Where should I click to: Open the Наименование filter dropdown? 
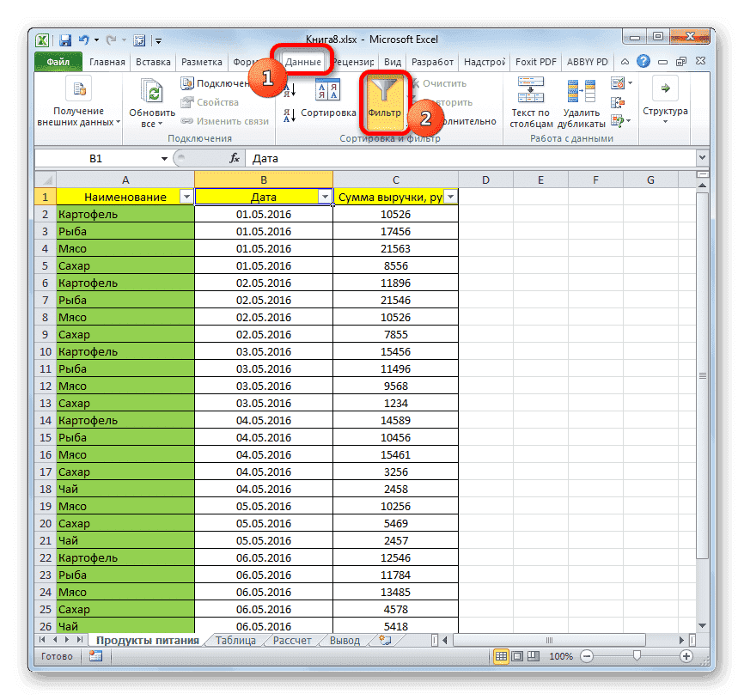click(x=187, y=197)
